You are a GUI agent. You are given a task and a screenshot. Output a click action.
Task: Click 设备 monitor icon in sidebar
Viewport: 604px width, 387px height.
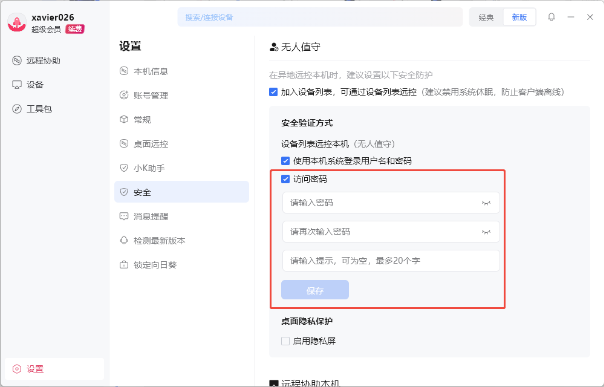coord(17,85)
